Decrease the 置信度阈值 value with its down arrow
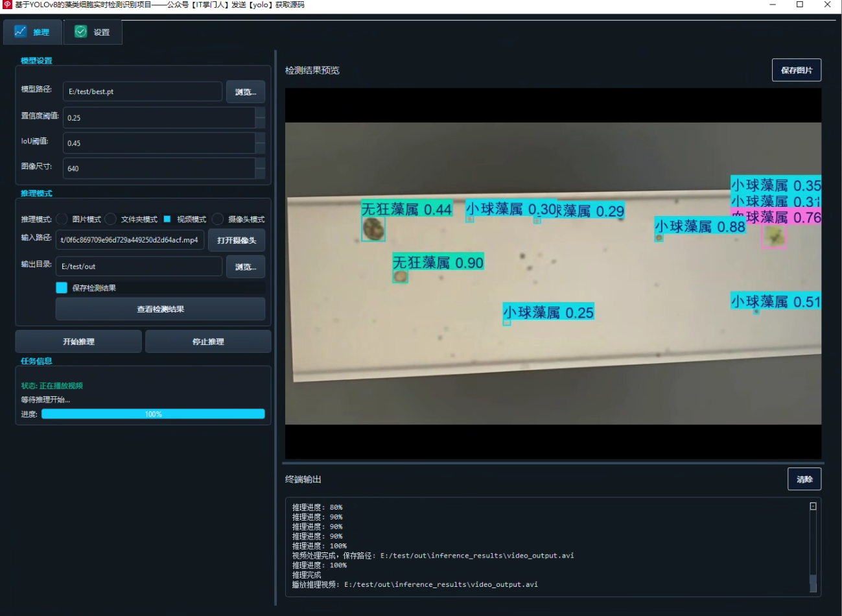This screenshot has width=842, height=616. point(260,123)
